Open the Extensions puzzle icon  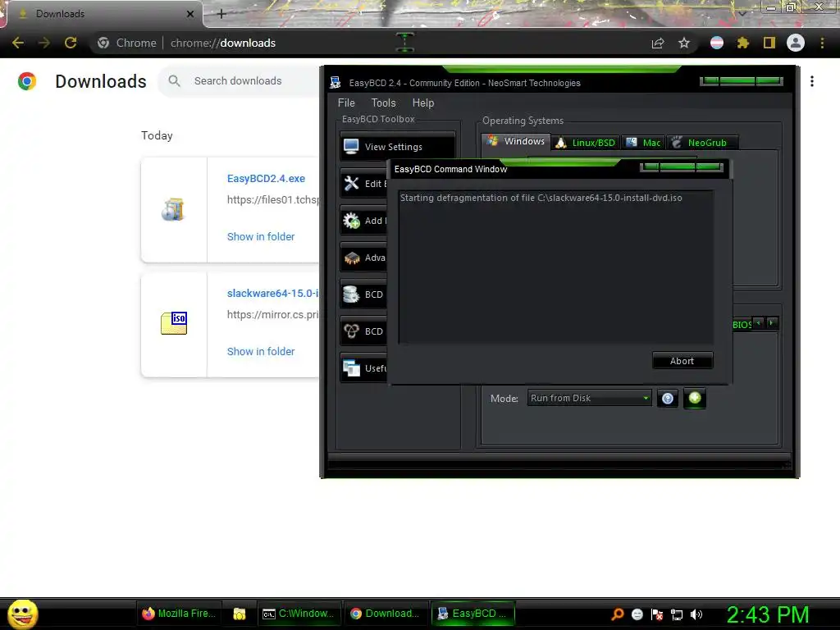(x=743, y=43)
